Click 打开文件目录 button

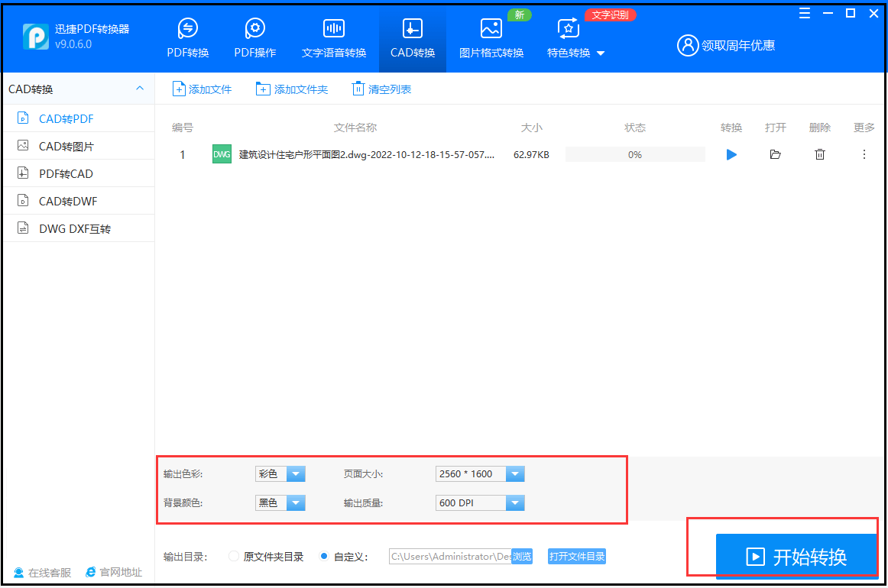pos(576,556)
